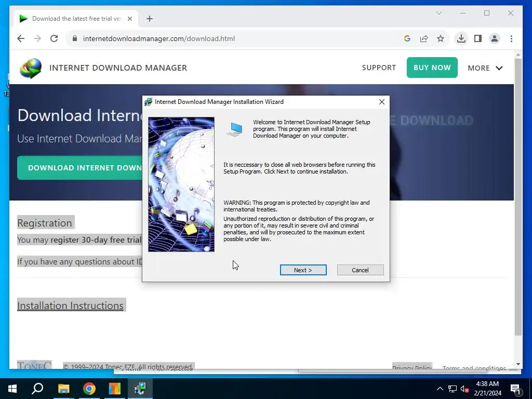This screenshot has width=532, height=399.
Task: Click the wizard title bar IDM icon
Action: [x=148, y=102]
